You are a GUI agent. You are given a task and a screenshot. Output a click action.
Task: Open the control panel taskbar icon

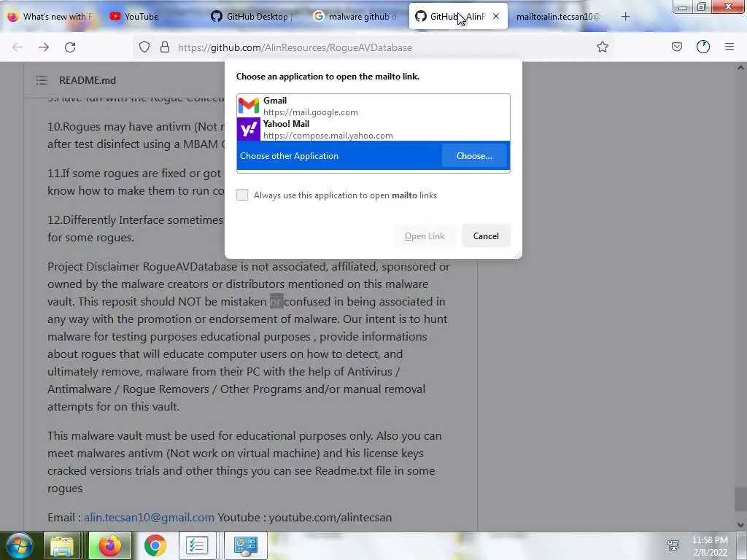coord(245,545)
